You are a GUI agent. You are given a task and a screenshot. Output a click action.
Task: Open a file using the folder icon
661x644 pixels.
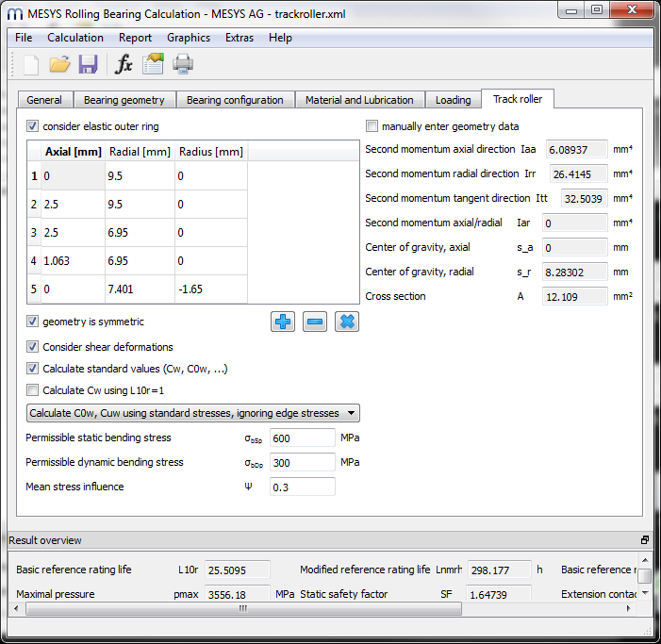(59, 64)
